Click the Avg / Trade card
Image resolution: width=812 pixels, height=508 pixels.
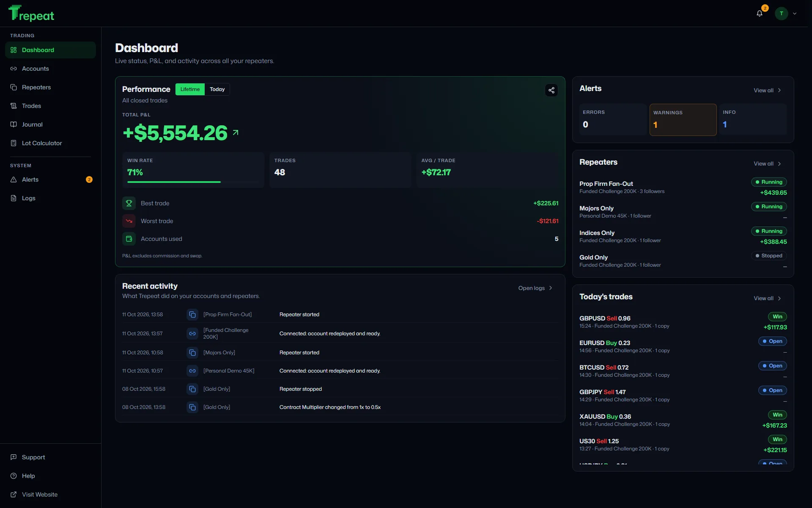(x=487, y=170)
